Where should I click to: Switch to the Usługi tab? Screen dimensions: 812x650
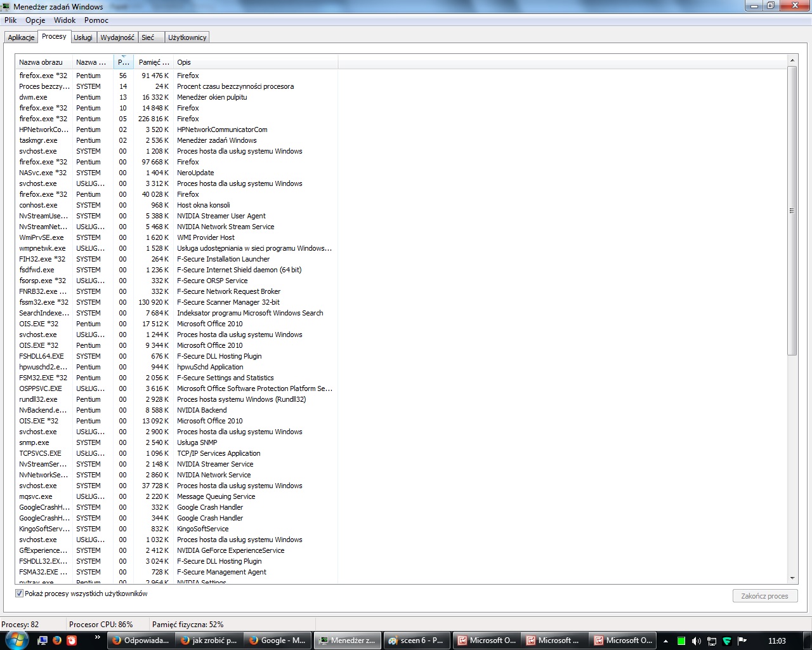tap(83, 37)
